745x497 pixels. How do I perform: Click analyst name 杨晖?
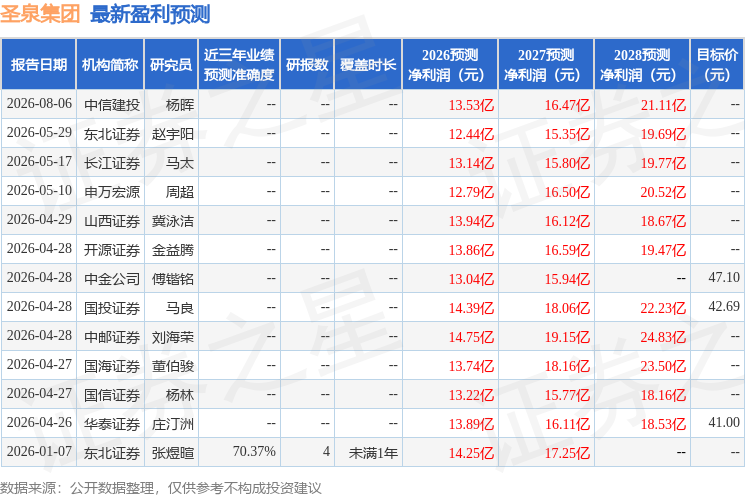click(180, 105)
